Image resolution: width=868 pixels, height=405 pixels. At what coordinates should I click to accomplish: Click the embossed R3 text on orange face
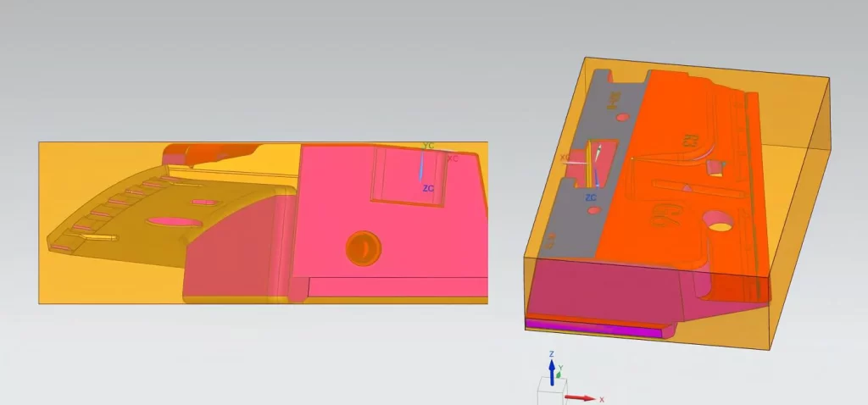691,141
